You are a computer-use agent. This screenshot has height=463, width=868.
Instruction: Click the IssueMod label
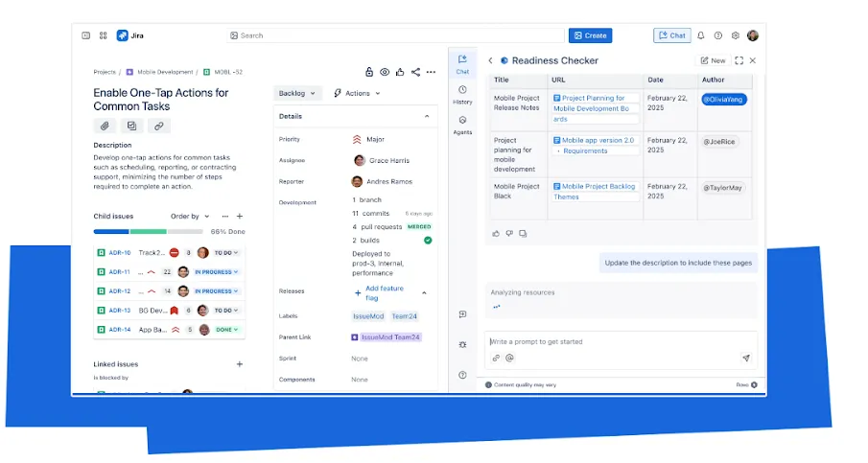click(368, 316)
